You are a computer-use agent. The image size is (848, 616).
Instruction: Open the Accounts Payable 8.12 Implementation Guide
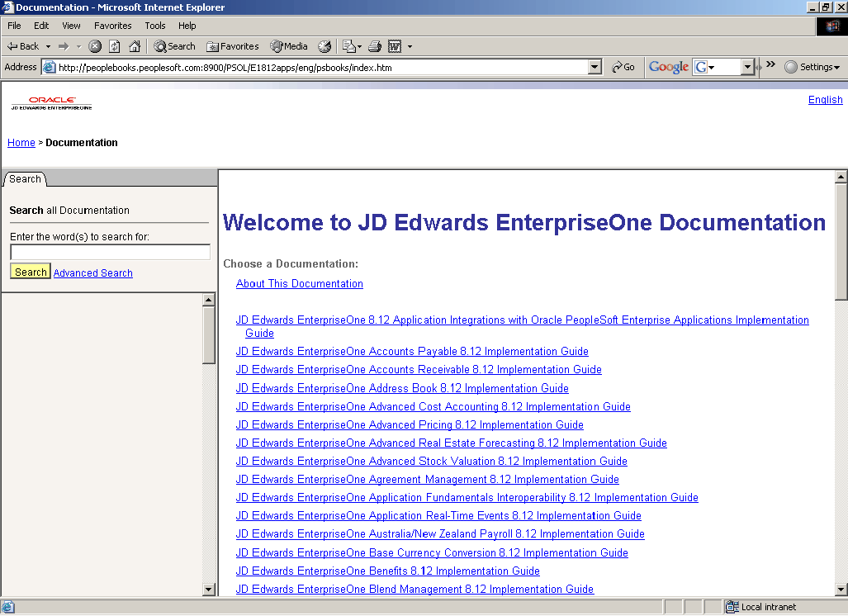[412, 352]
